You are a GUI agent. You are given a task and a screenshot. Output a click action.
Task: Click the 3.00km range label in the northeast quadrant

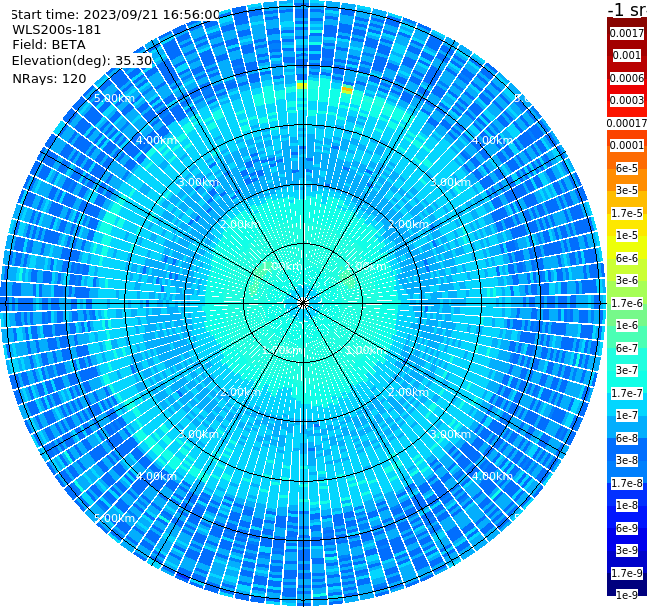tap(450, 182)
